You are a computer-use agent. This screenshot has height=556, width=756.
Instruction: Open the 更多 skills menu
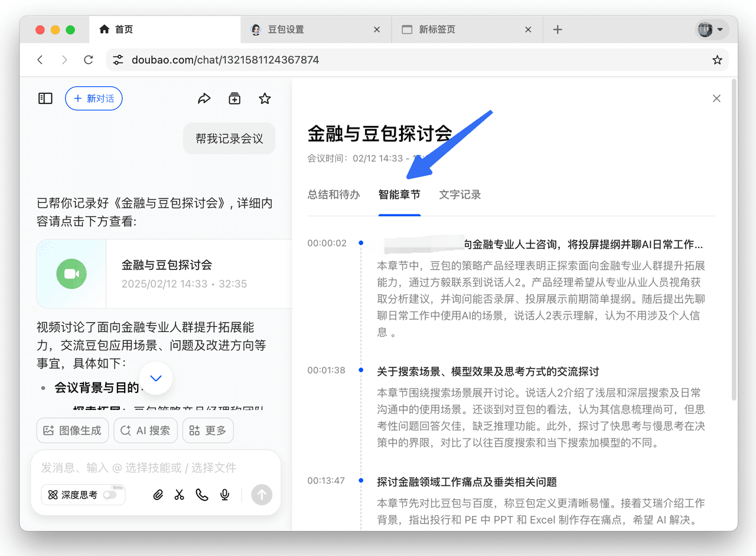point(208,431)
